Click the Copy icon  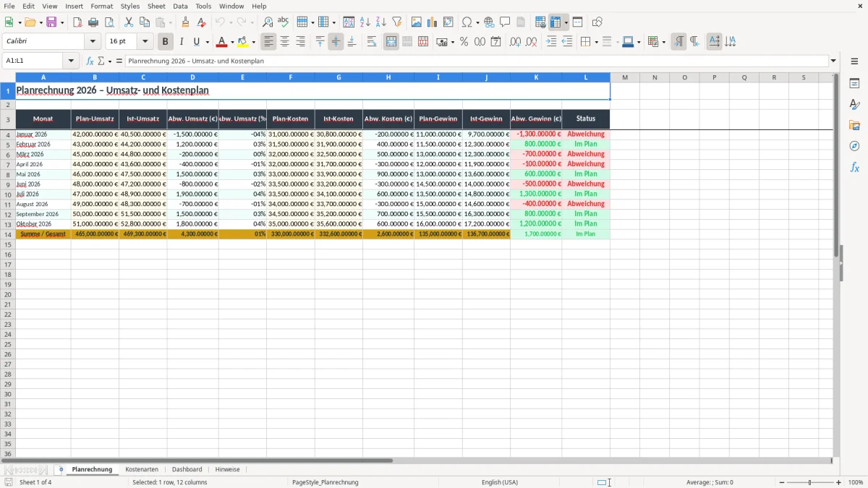145,22
